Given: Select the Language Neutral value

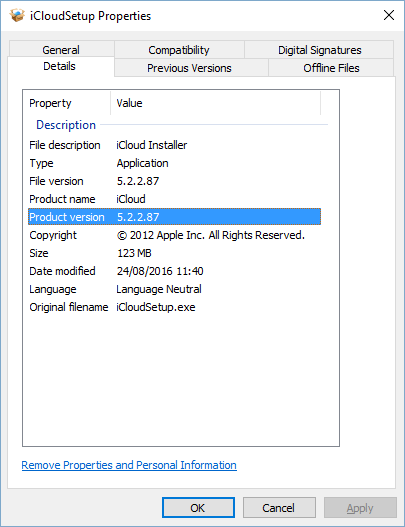Looking at the screenshot, I should point(159,289).
